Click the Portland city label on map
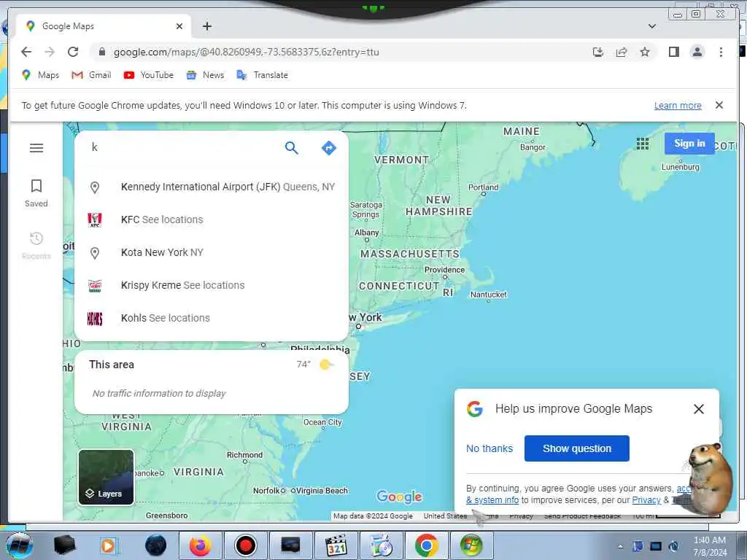 pyautogui.click(x=483, y=187)
